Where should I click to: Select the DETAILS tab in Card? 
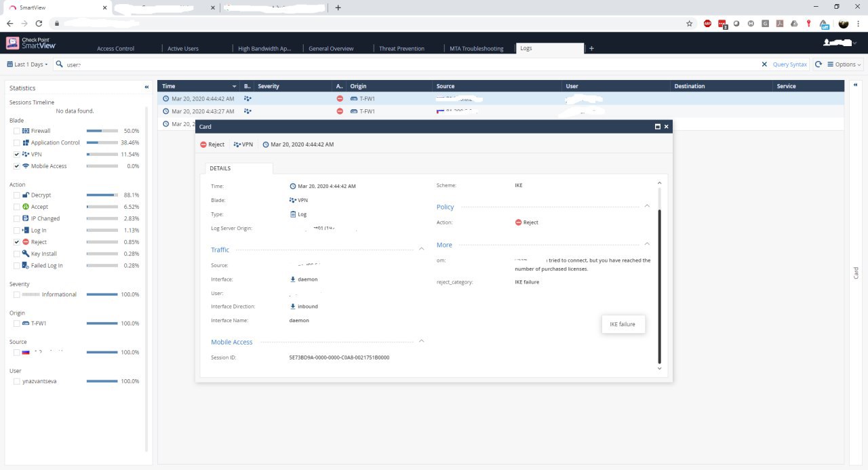(239, 168)
